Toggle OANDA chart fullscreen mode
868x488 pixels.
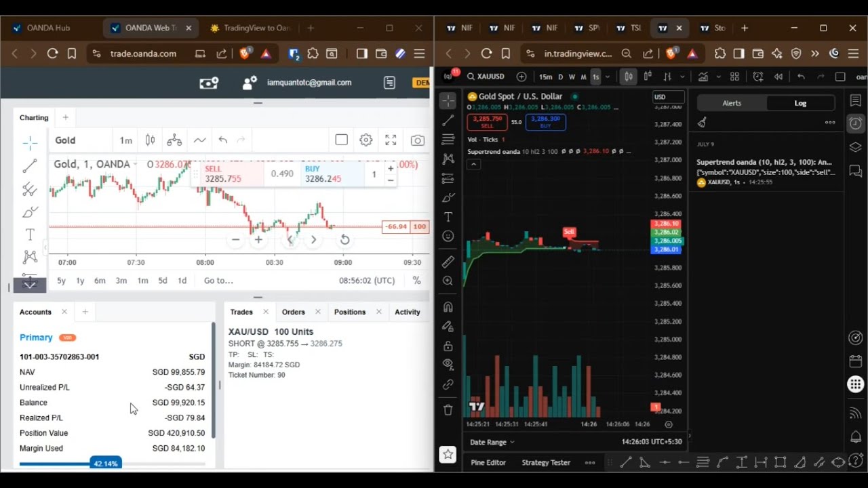coord(391,140)
